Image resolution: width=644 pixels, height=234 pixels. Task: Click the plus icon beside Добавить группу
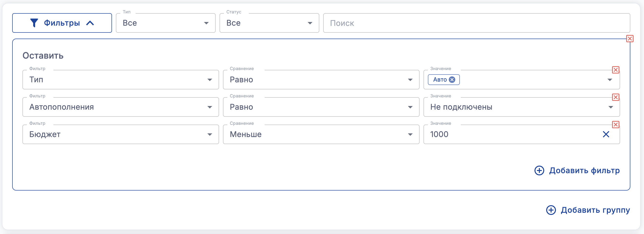tap(551, 210)
